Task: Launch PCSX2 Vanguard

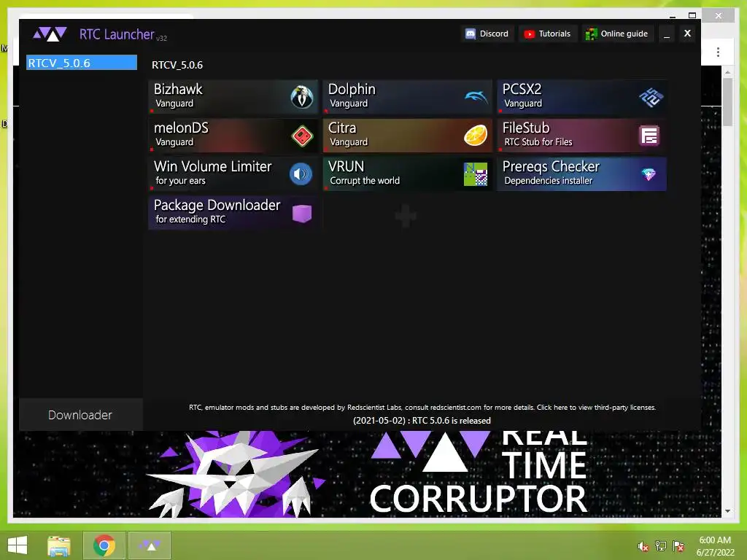Action: click(581, 97)
